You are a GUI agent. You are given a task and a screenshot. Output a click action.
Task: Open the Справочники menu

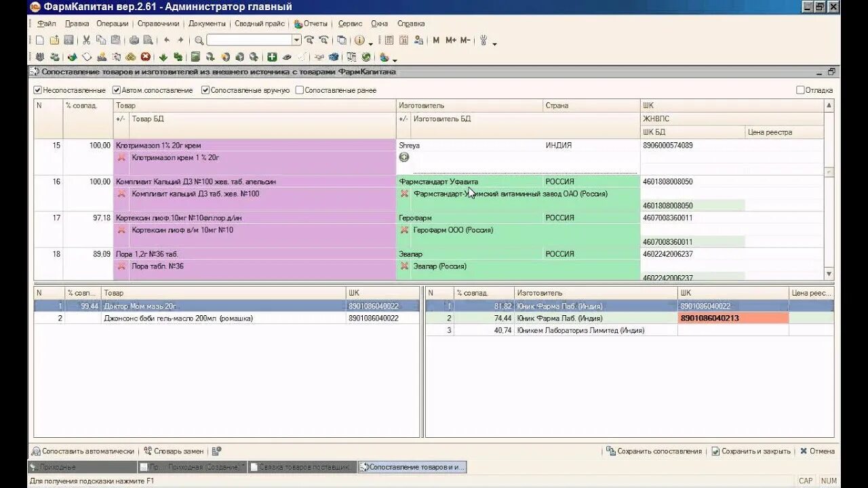click(x=158, y=24)
